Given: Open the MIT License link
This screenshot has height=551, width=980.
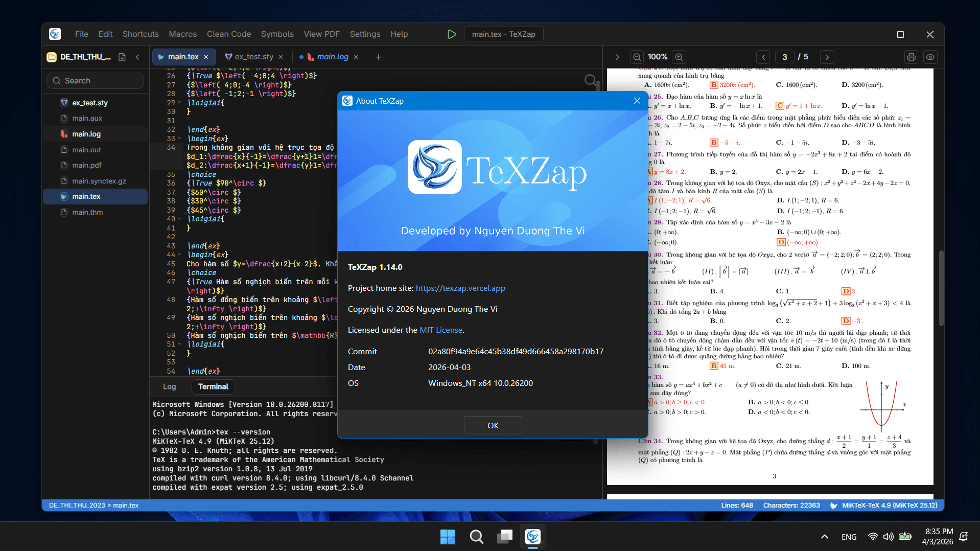Looking at the screenshot, I should [441, 330].
